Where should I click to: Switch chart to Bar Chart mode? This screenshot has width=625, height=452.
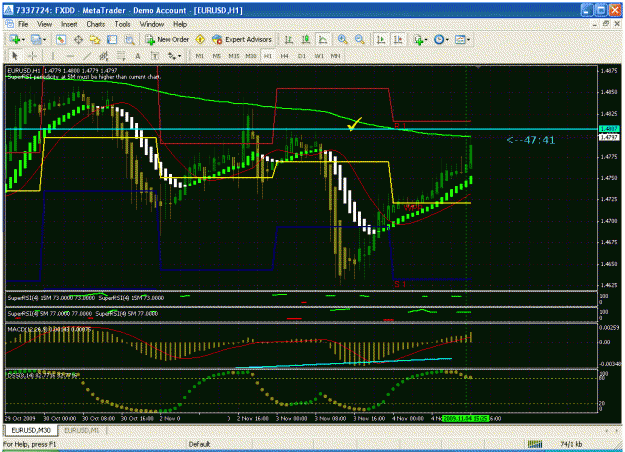tap(289, 39)
